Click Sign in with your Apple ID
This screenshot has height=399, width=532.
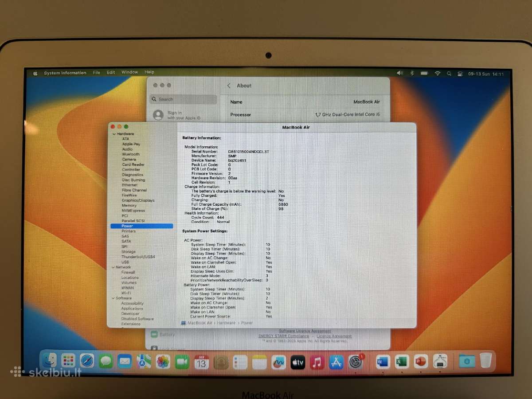pyautogui.click(x=177, y=115)
